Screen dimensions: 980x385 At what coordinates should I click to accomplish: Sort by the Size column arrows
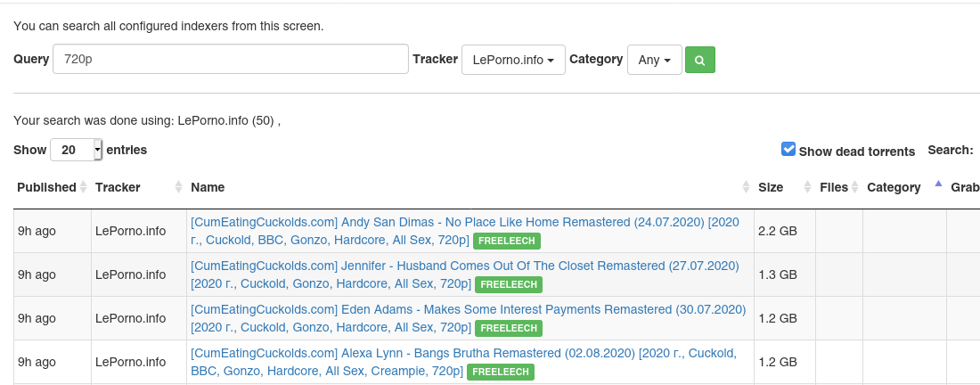(807, 187)
